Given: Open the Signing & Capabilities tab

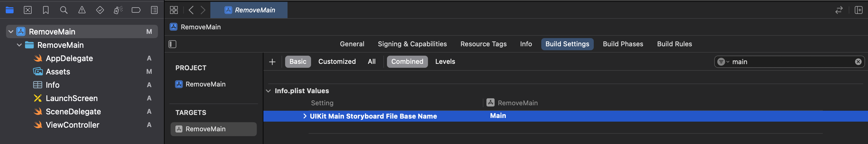Looking at the screenshot, I should (412, 44).
